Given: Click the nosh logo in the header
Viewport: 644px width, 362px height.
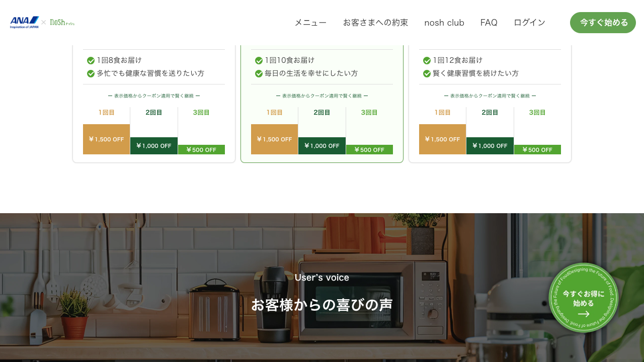Looking at the screenshot, I should (x=62, y=22).
